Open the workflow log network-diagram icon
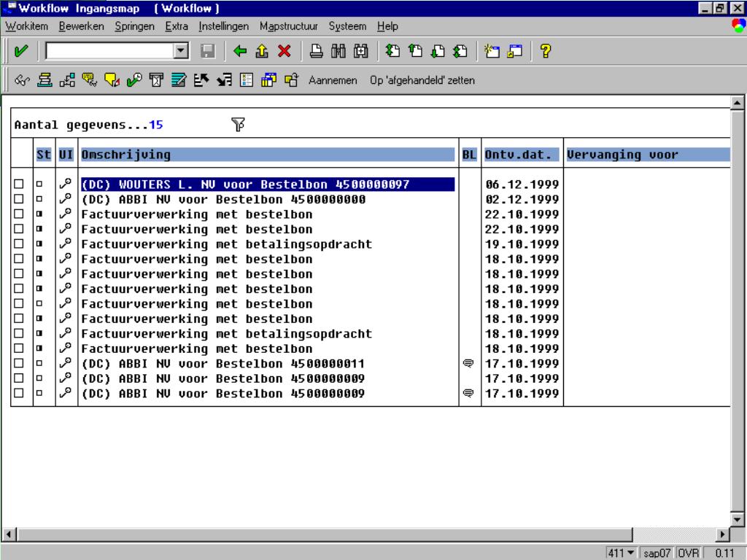Image resolution: width=747 pixels, height=560 pixels. coord(67,80)
